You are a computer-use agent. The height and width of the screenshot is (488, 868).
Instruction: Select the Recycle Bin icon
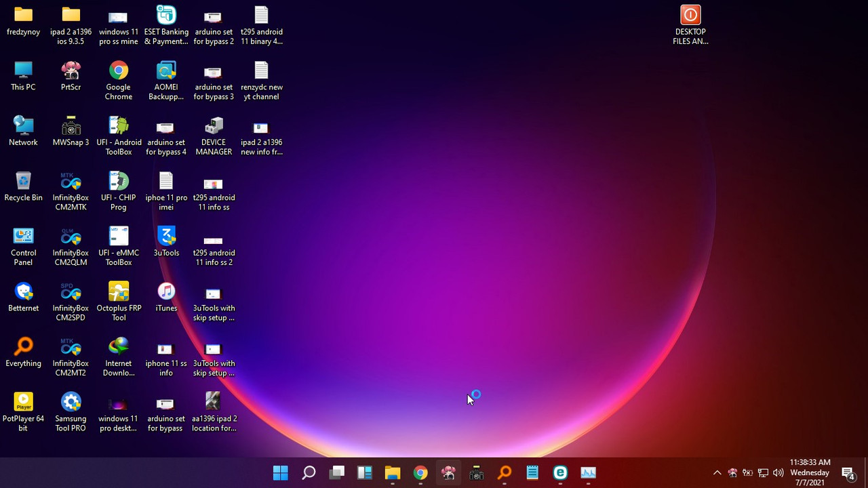[23, 187]
